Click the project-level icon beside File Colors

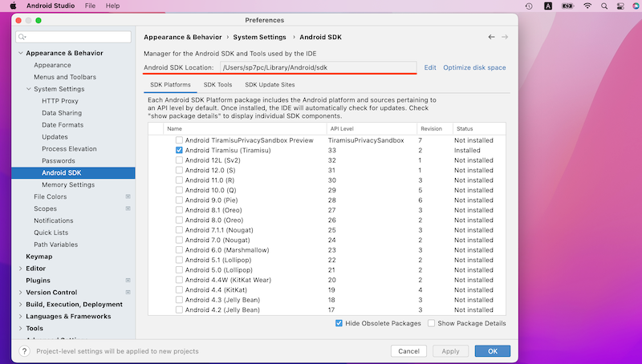click(128, 196)
